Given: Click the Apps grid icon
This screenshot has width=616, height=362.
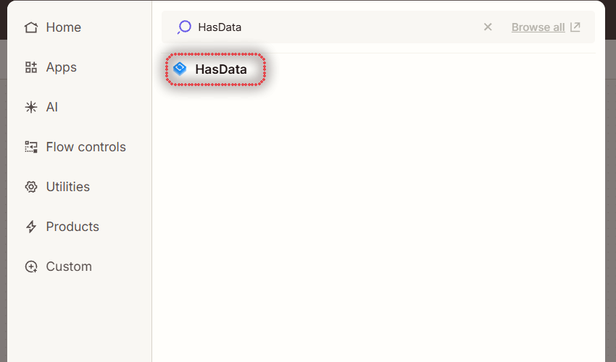Looking at the screenshot, I should pyautogui.click(x=31, y=67).
